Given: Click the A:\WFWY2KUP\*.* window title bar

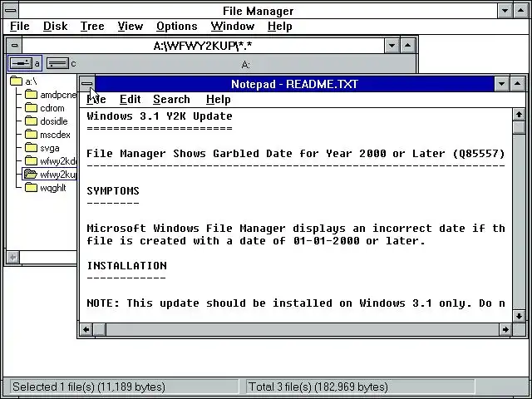Looking at the screenshot, I should 203,46.
